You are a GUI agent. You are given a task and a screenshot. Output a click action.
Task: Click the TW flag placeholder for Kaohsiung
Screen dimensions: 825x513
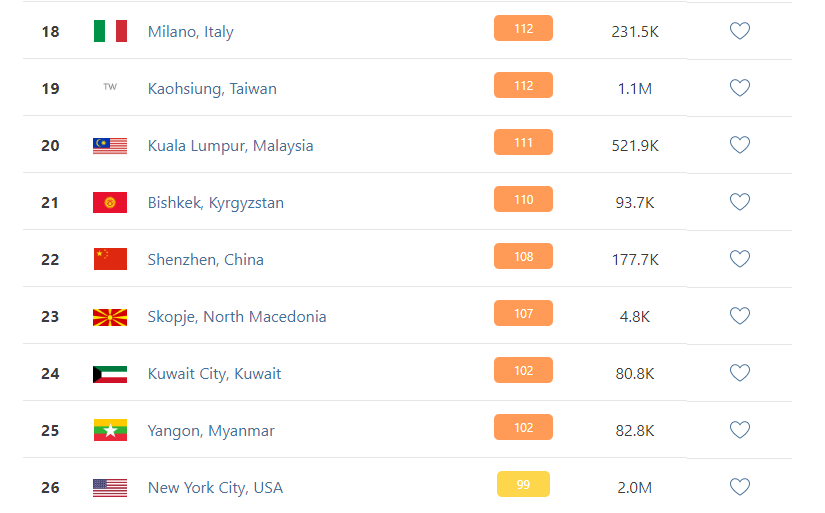(x=110, y=87)
